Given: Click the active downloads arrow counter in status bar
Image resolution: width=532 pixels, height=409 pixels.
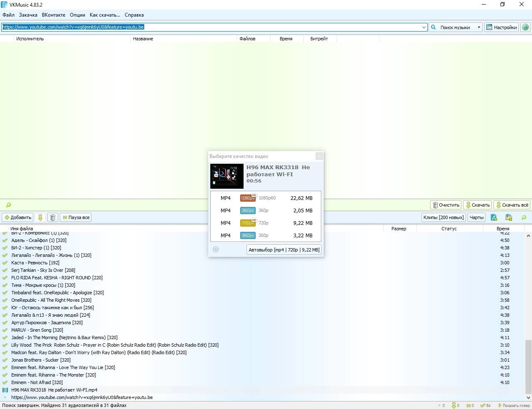Looking at the screenshot, I should click(x=456, y=405).
